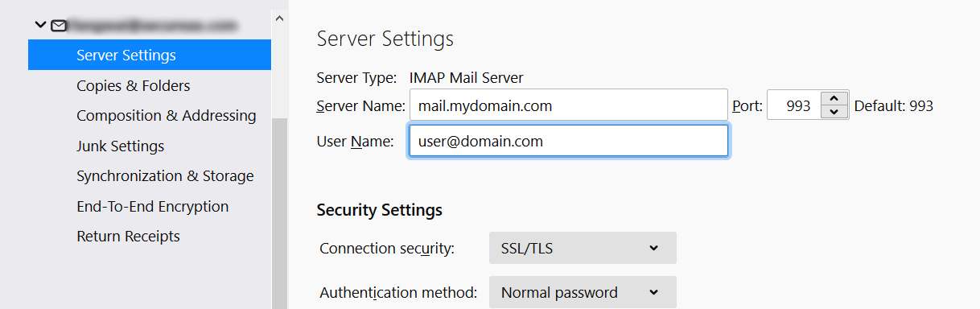Open the Connection security dropdown
Screen dimensions: 980x309
(x=583, y=248)
